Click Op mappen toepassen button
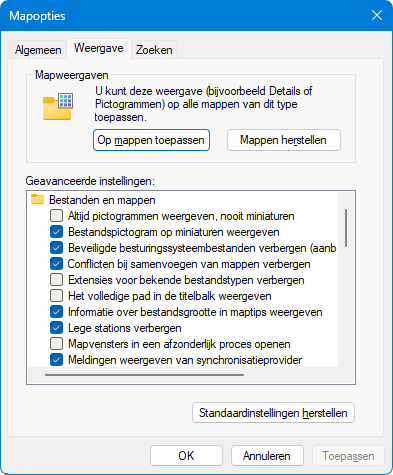This screenshot has height=475, width=393. pos(151,140)
